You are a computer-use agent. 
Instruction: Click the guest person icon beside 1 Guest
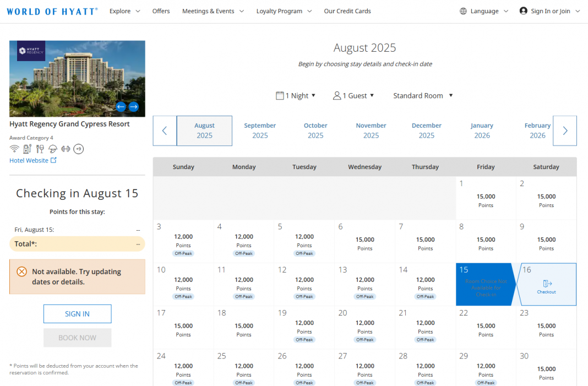pos(336,95)
